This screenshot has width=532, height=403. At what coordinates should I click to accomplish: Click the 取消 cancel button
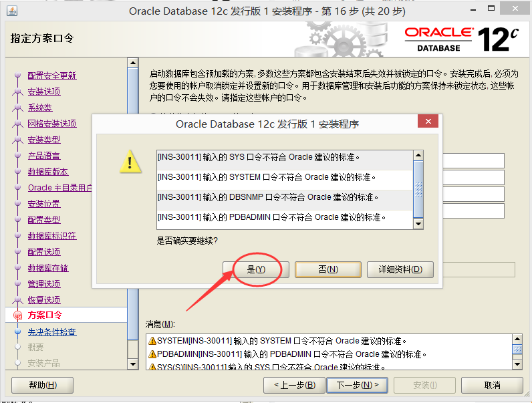pos(492,386)
